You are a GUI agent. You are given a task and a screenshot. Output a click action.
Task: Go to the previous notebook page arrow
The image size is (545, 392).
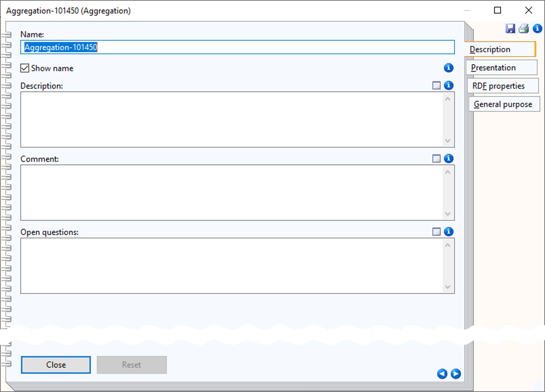coord(442,374)
